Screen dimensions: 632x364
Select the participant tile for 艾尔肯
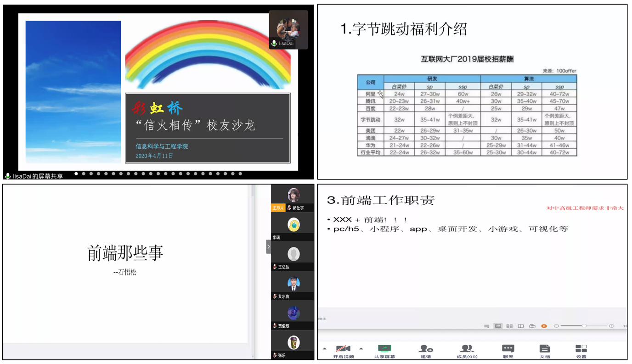(x=293, y=286)
